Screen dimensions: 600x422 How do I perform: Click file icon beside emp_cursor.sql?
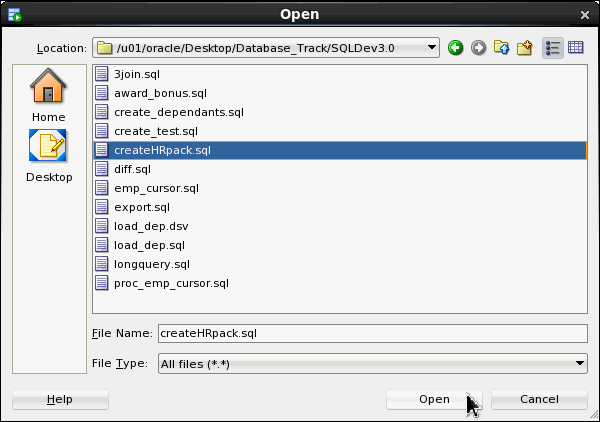pos(101,188)
